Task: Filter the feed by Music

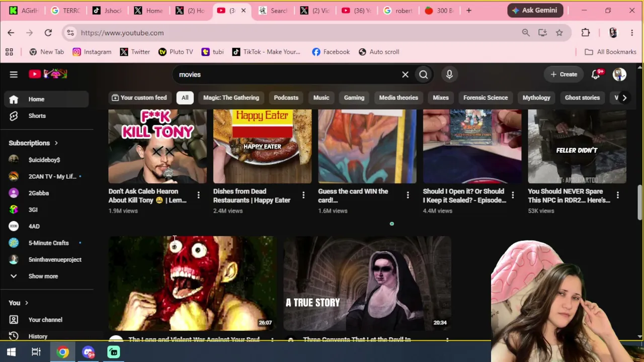Action: 321,98
